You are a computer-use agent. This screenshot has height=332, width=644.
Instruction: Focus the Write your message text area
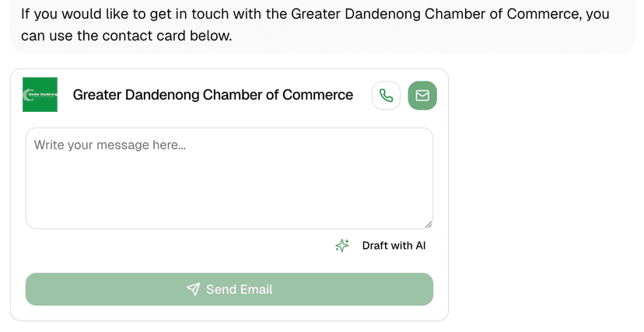tap(229, 178)
